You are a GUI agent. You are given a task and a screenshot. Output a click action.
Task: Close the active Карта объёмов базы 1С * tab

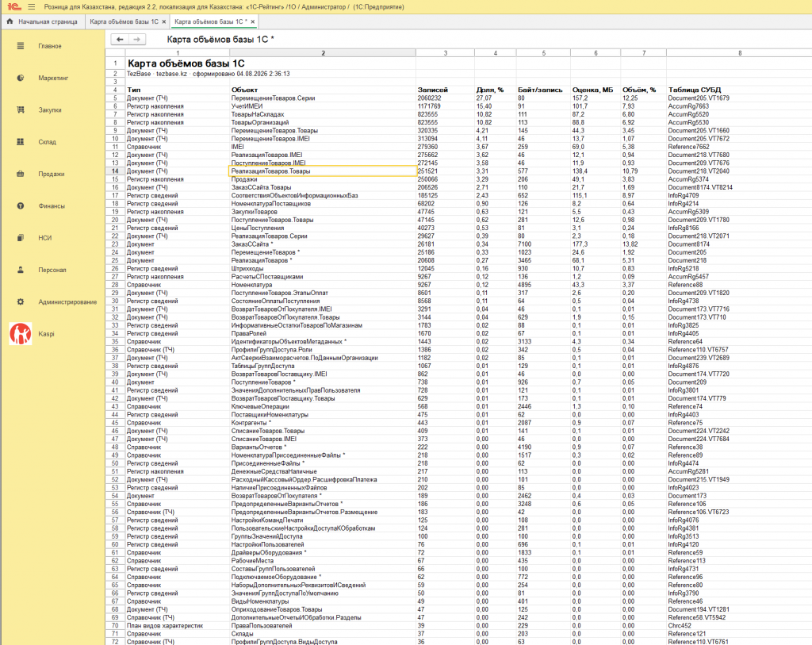click(253, 21)
